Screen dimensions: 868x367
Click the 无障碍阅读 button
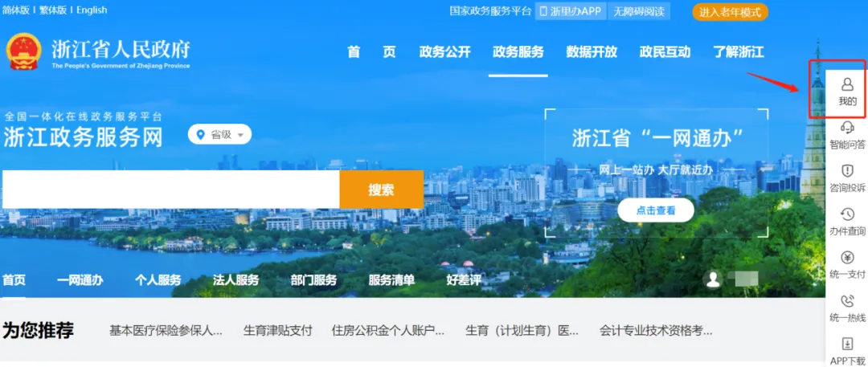tap(639, 11)
